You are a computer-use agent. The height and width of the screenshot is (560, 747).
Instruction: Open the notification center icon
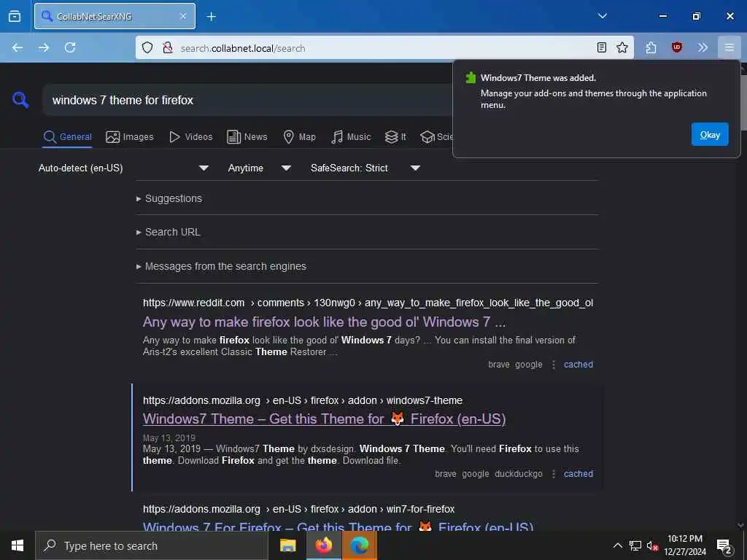(724, 545)
